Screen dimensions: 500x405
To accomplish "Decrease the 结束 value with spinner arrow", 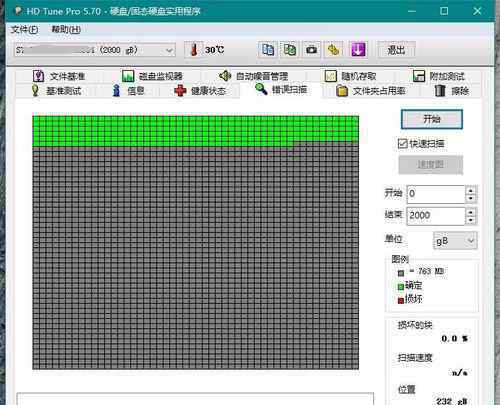I will coord(471,220).
